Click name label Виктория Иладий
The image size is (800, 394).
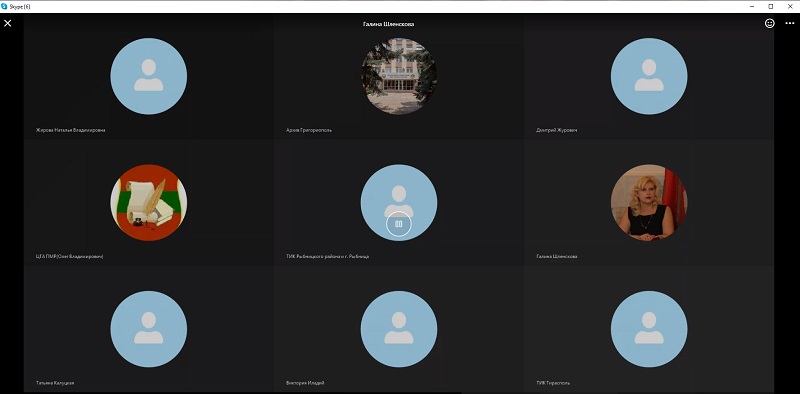coord(305,383)
